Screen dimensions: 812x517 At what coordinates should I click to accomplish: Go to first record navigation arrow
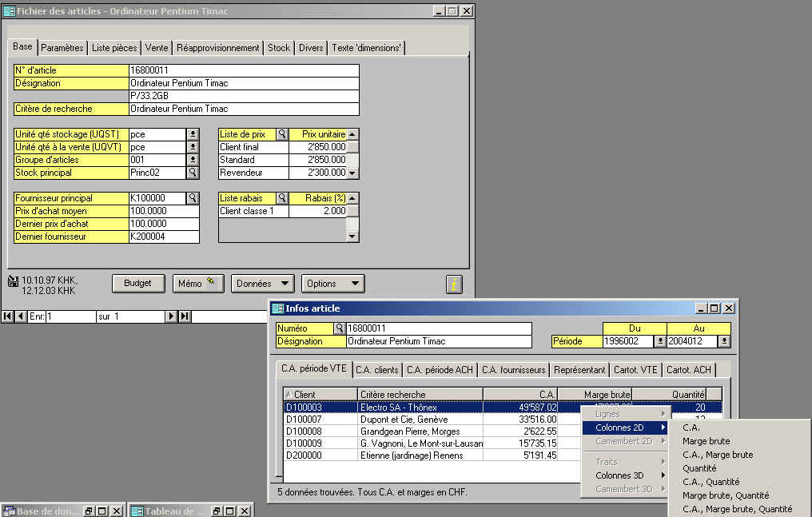(x=8, y=316)
